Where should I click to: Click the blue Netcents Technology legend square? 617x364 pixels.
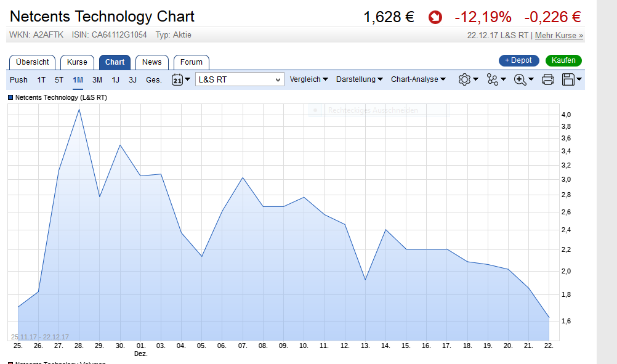coord(10,97)
